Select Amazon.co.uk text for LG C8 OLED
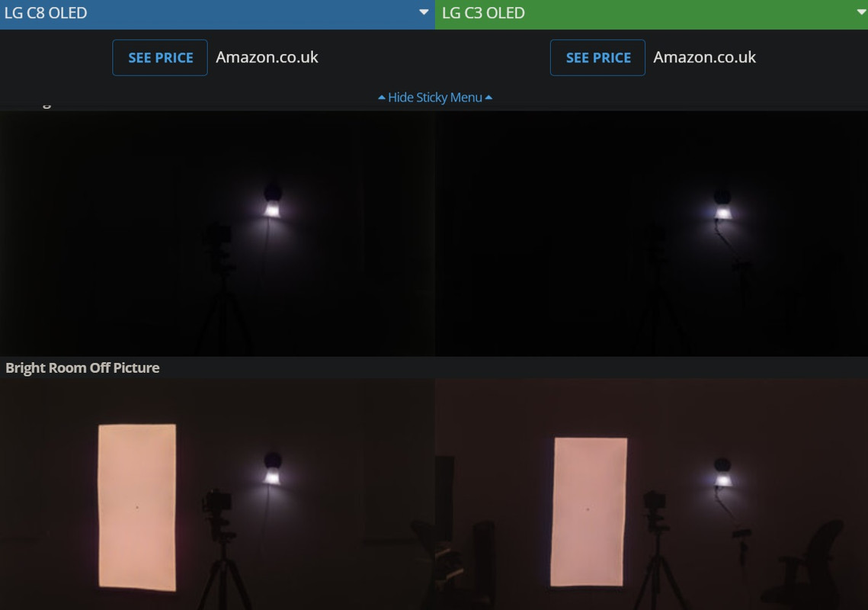The height and width of the screenshot is (610, 868). coord(267,57)
